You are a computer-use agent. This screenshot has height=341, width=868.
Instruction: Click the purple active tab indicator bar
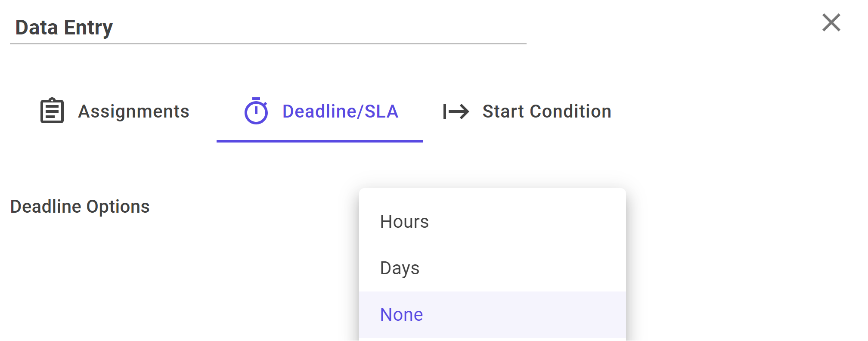tap(320, 141)
